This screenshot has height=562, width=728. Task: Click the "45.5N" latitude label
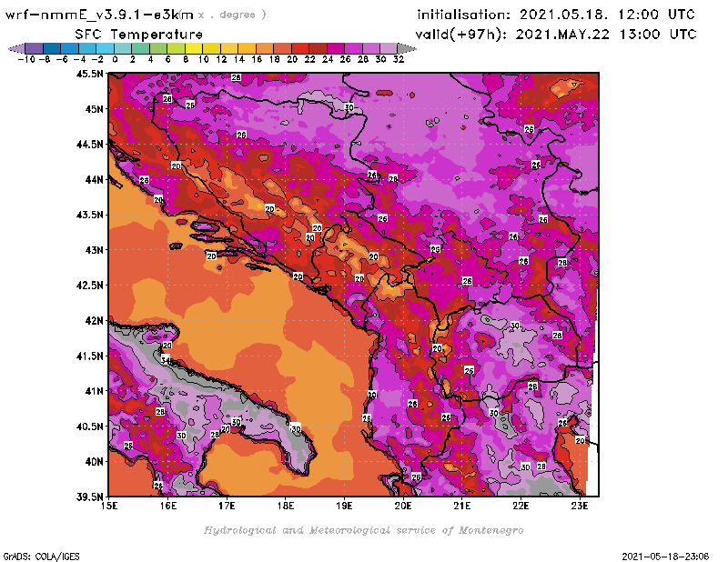89,74
